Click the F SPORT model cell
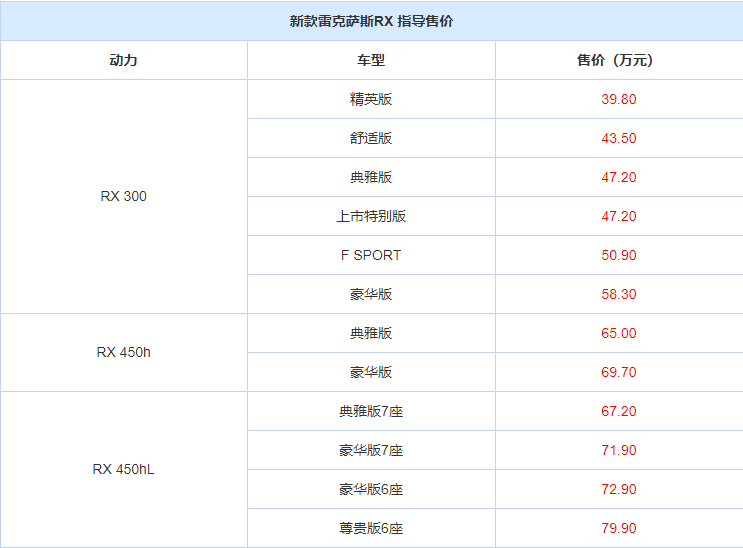 click(x=371, y=255)
